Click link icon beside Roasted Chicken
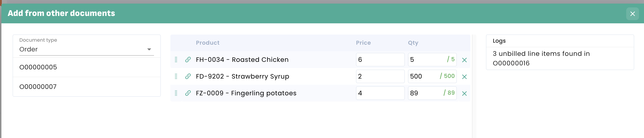This screenshot has width=644, height=138. click(x=188, y=60)
